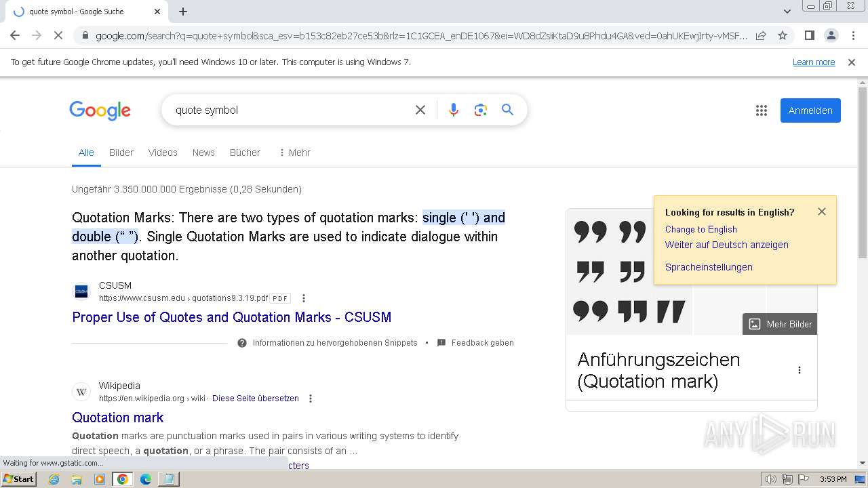Click the page vertical scrollbar
Image resolution: width=868 pixels, height=488 pixels.
[x=863, y=172]
